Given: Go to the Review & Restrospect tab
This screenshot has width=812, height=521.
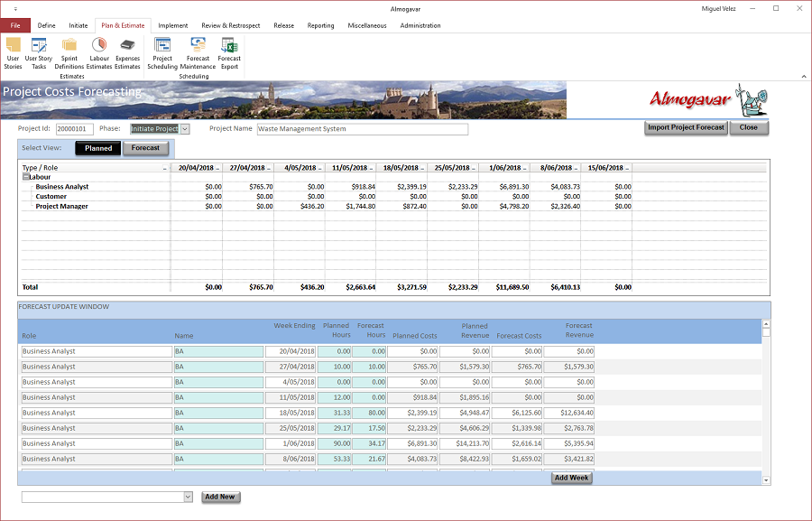Looking at the screenshot, I should (x=231, y=25).
